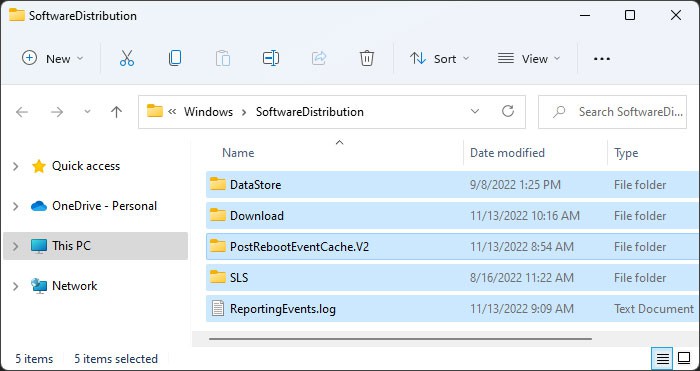
Task: Click the date 11/13/2022 8:54 AM
Action: coord(521,246)
